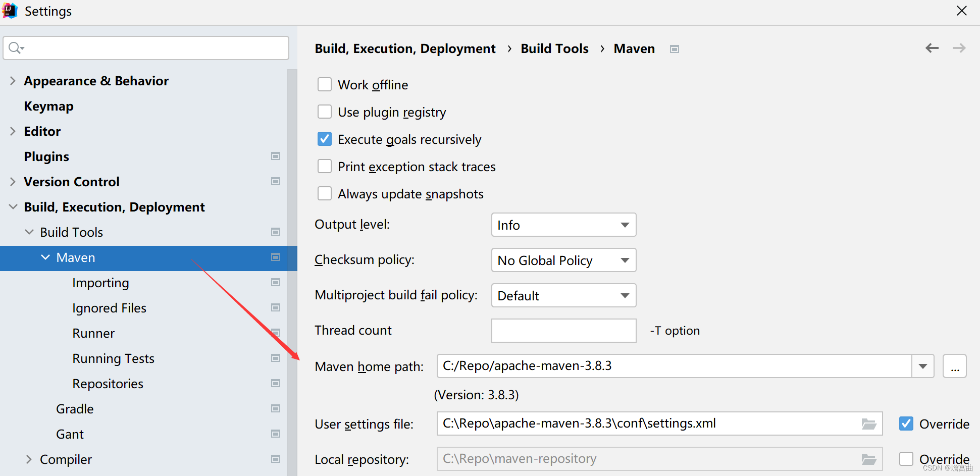This screenshot has width=980, height=476.
Task: Click the search magnifier icon
Action: (x=16, y=48)
